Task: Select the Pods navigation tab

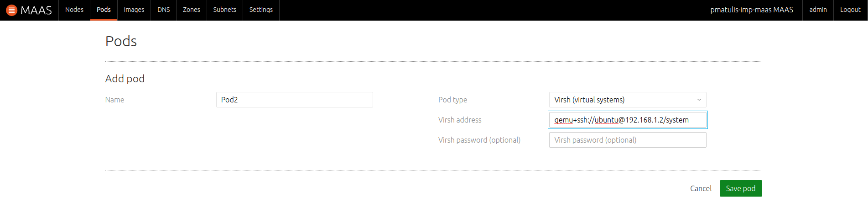Action: (x=104, y=10)
